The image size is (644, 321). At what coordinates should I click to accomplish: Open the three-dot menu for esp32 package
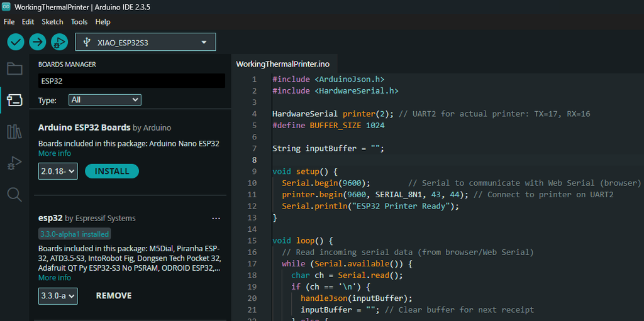click(216, 219)
